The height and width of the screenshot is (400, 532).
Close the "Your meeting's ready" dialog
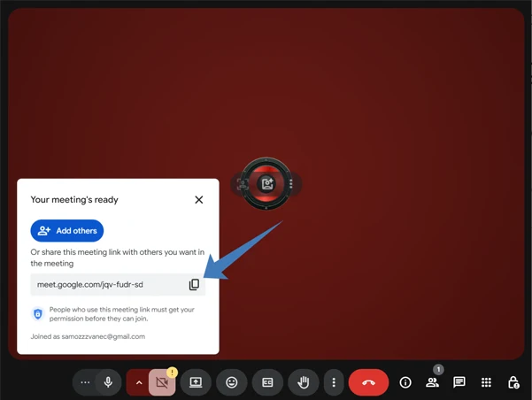click(198, 200)
